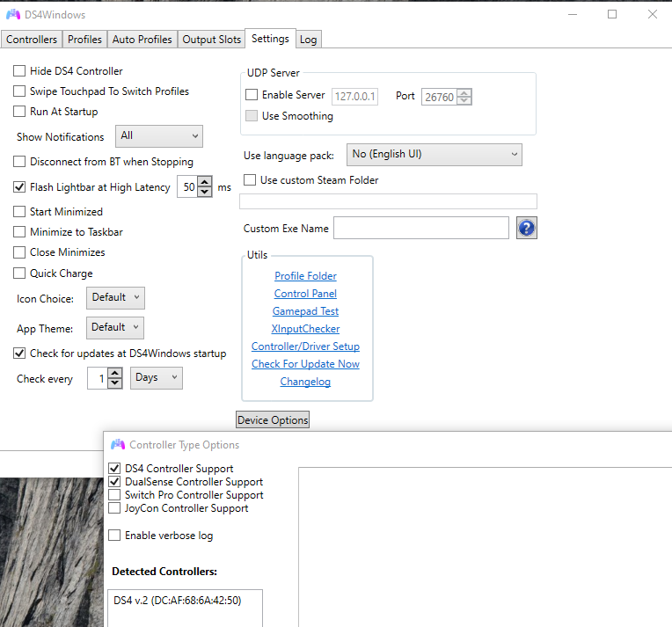Click the custom Steam folder path field

388,201
